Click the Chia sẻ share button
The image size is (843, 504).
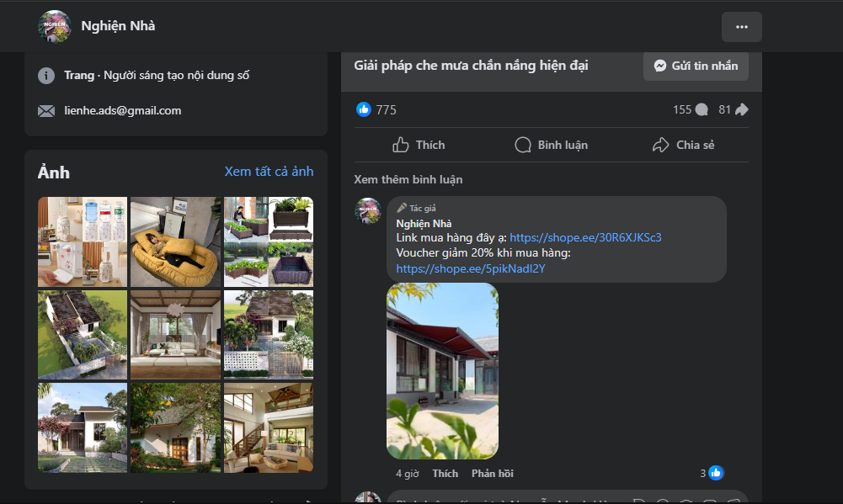(x=683, y=145)
